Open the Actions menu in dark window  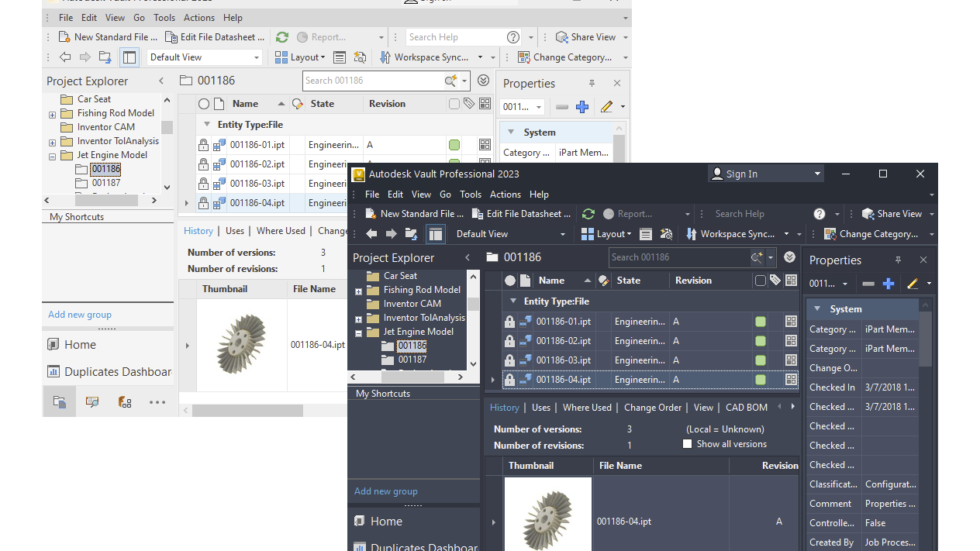pyautogui.click(x=506, y=195)
